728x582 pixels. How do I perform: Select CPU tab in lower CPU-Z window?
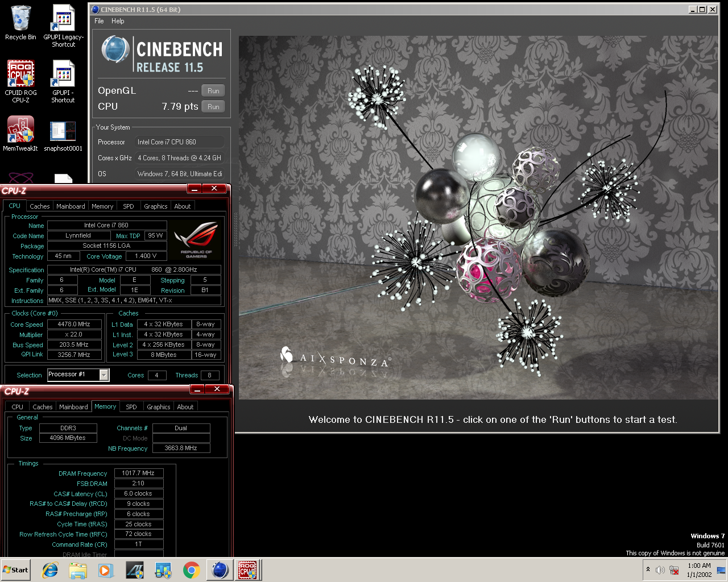18,407
